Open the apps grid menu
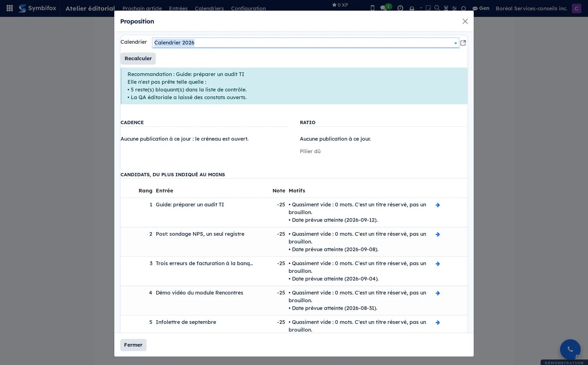This screenshot has height=365, width=588. pyautogui.click(x=10, y=8)
